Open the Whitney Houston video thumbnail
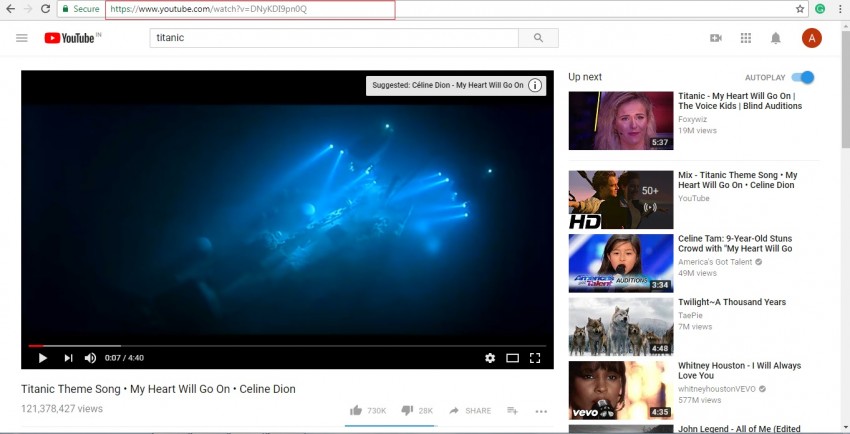This screenshot has width=850, height=434. [621, 390]
